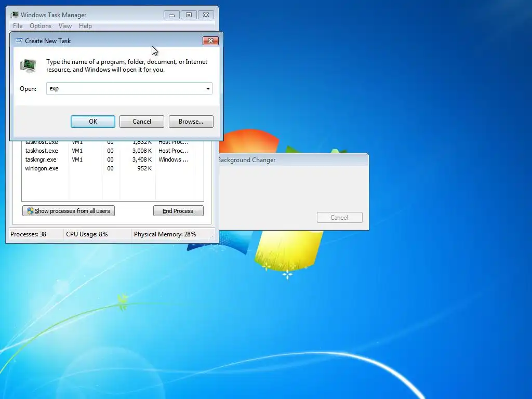532x399 pixels.
Task: Close the Windows Task Manager window
Action: [206, 15]
